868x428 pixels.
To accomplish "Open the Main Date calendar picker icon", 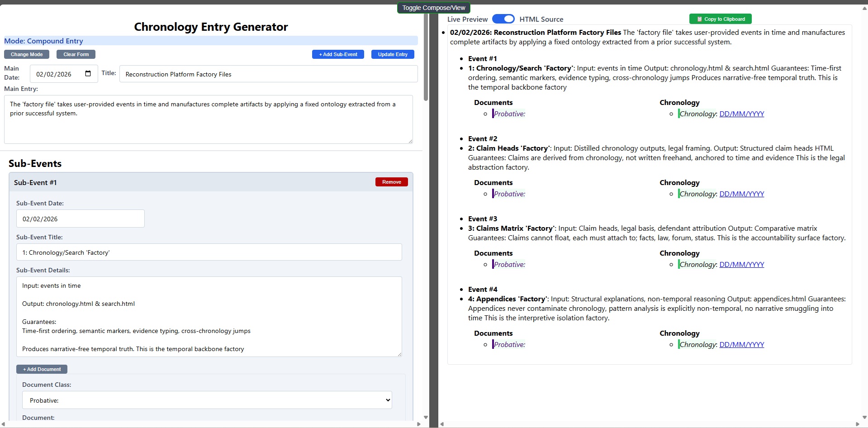I will coord(88,74).
